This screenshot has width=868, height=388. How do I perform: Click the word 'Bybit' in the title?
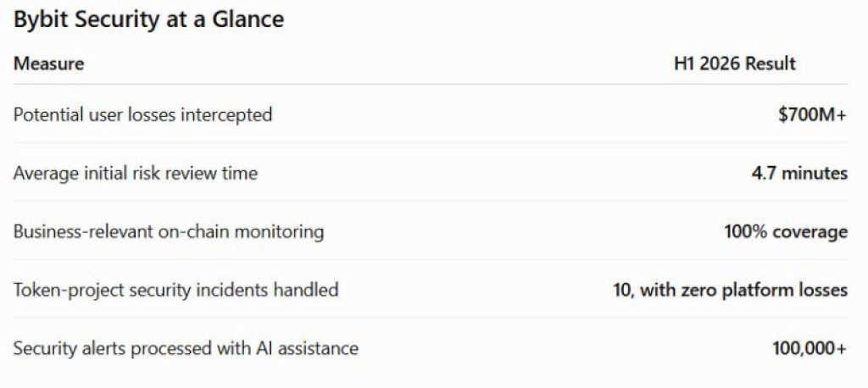tap(41, 20)
